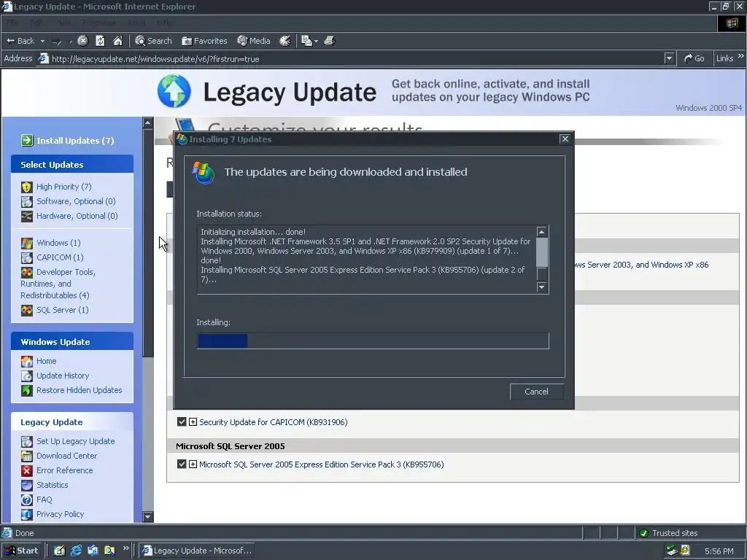
Task: Click the Mail toolbar icon
Action: [306, 41]
